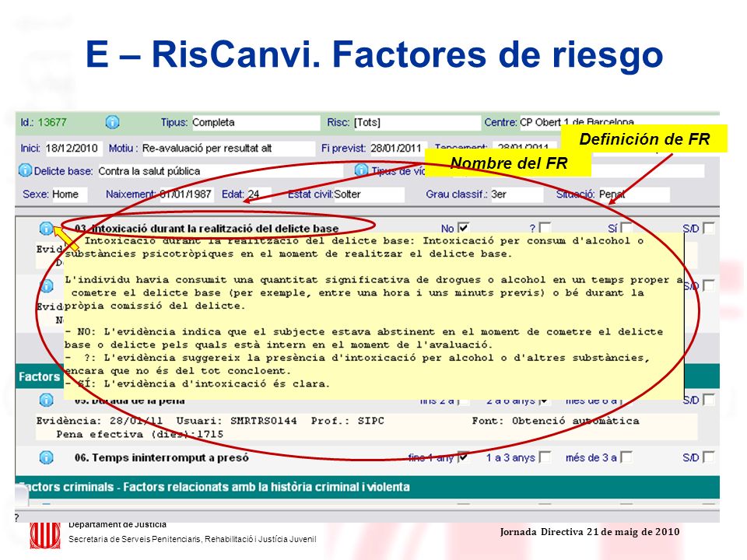Show the definition icon for factor 03 Intoxicació

pyautogui.click(x=46, y=229)
